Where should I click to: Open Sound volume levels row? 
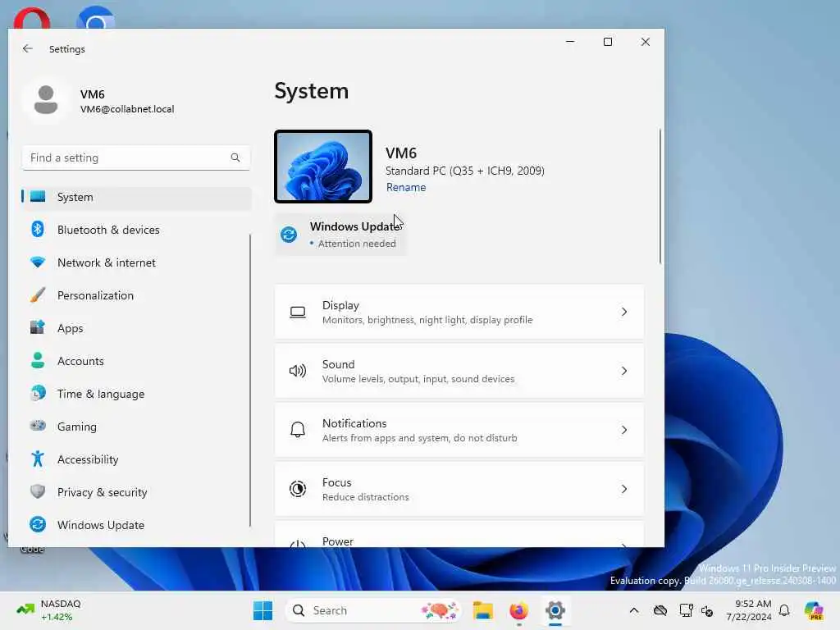click(x=459, y=371)
